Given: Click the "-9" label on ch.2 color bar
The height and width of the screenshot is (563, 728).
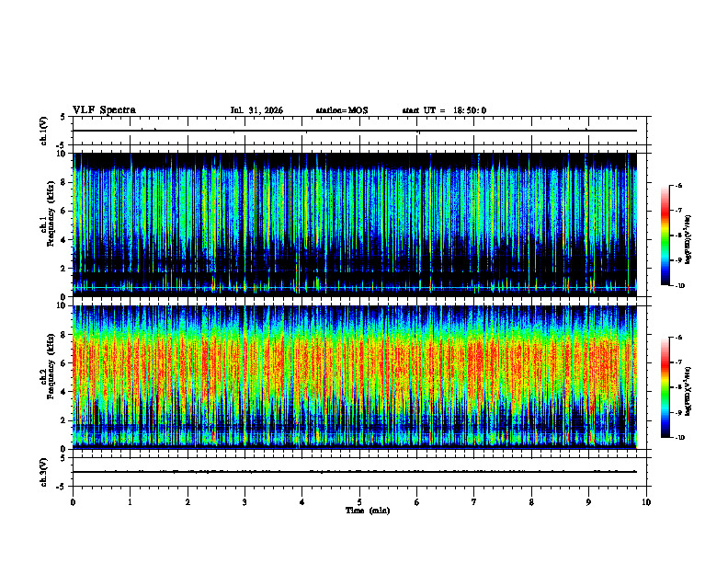Looking at the screenshot, I should pyautogui.click(x=679, y=412).
